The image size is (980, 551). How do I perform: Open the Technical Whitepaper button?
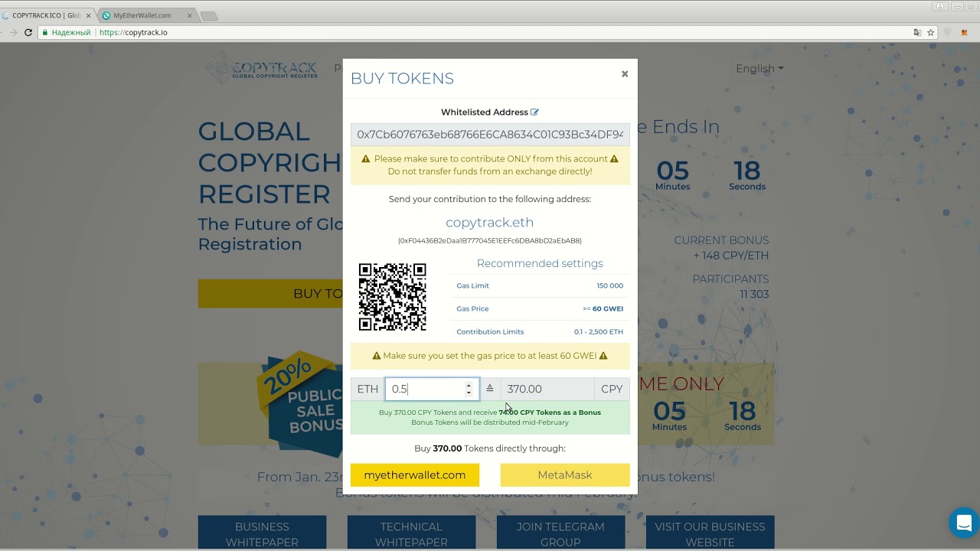pos(411,533)
